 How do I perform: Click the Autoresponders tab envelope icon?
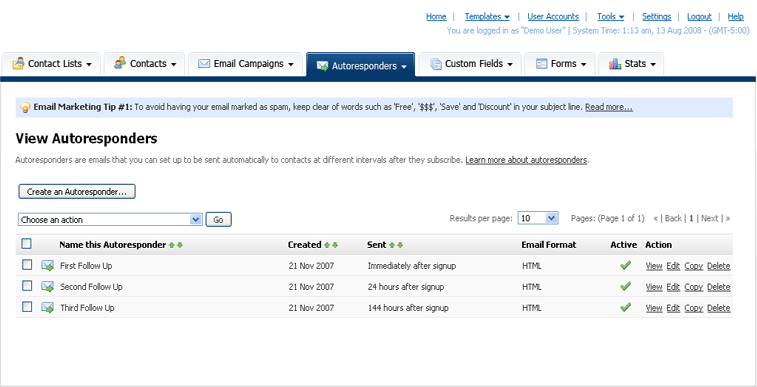(x=322, y=66)
